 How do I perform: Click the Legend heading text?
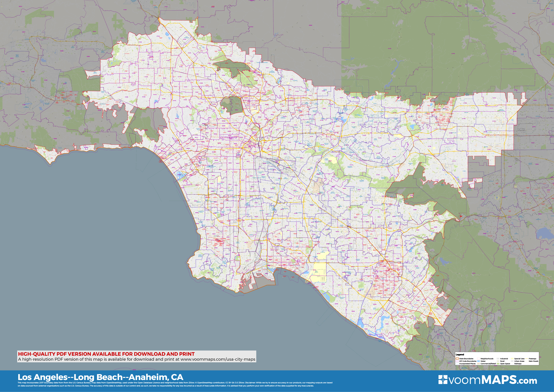point(460,355)
